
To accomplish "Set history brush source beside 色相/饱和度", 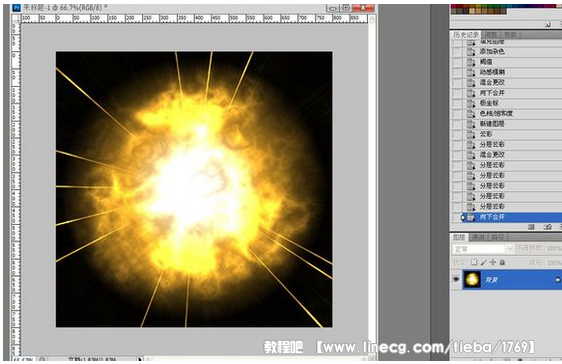I will (x=457, y=114).
